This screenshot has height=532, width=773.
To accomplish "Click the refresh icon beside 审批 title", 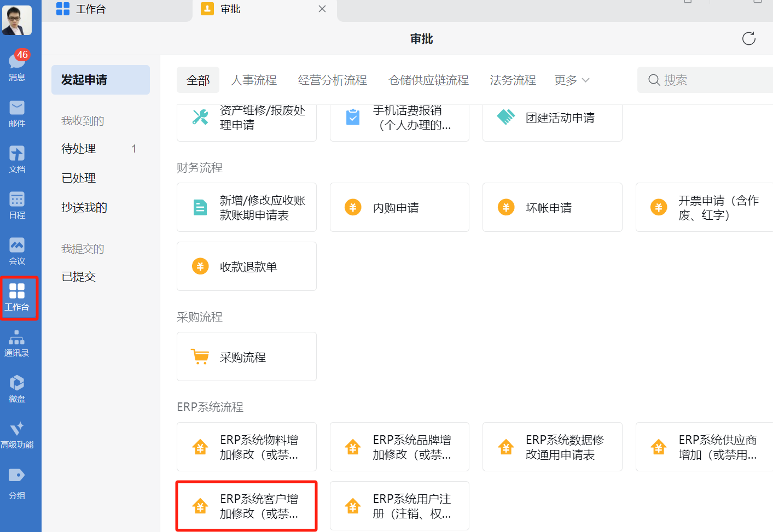I will (749, 38).
